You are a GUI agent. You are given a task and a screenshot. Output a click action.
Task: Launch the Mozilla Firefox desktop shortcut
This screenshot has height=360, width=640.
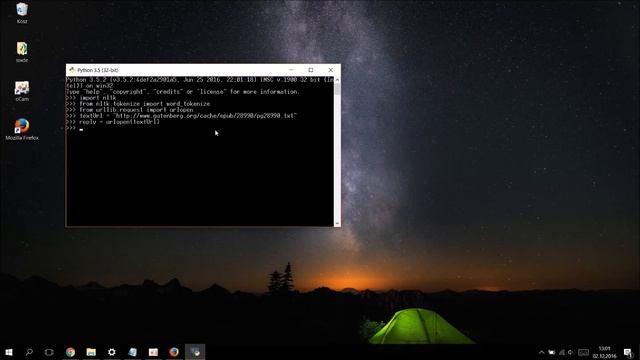click(22, 129)
